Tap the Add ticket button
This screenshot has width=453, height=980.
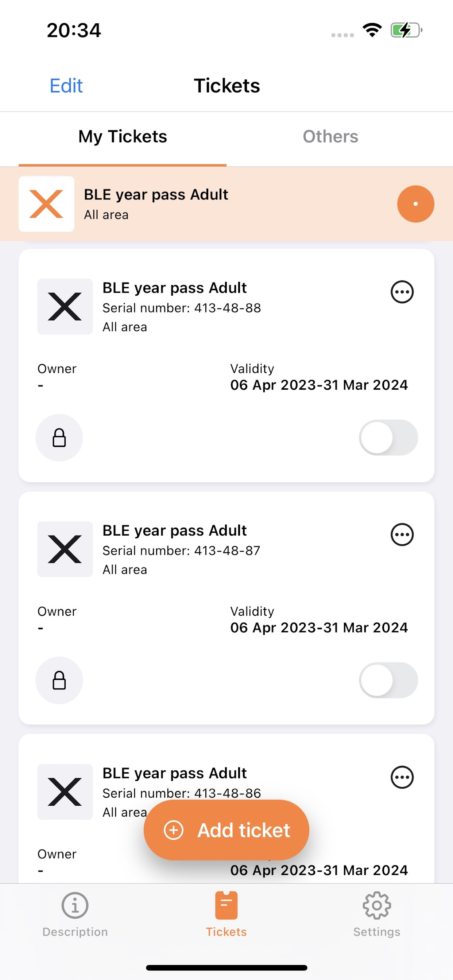[226, 830]
